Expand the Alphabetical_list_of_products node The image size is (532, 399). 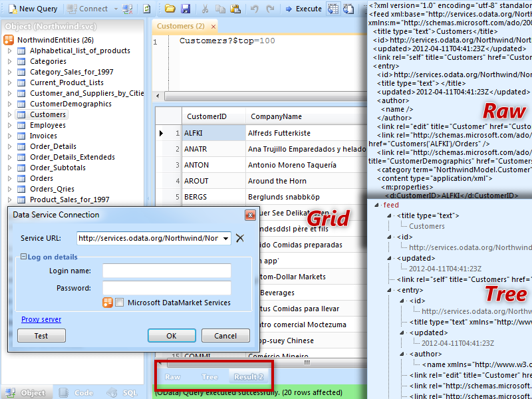click(9, 51)
